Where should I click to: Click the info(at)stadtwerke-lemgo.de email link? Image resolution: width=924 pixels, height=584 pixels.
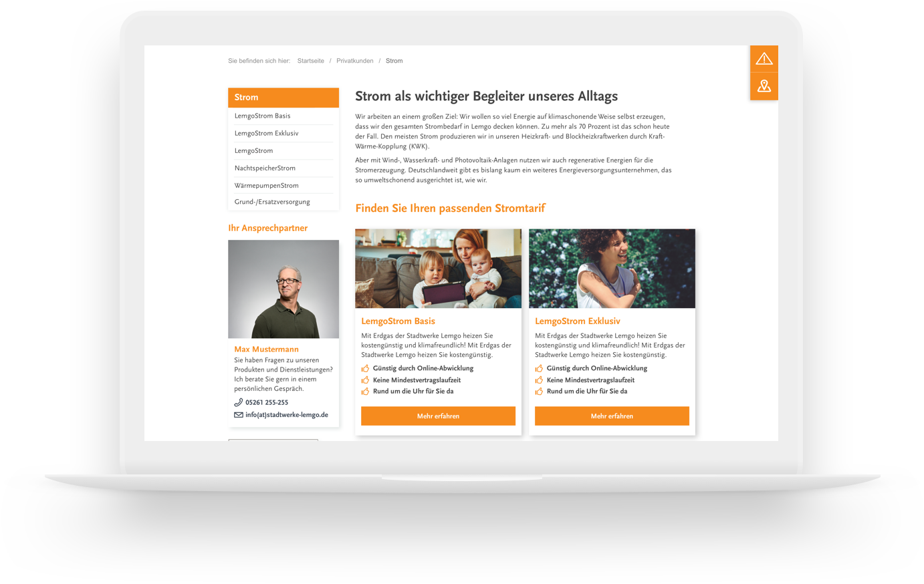287,415
